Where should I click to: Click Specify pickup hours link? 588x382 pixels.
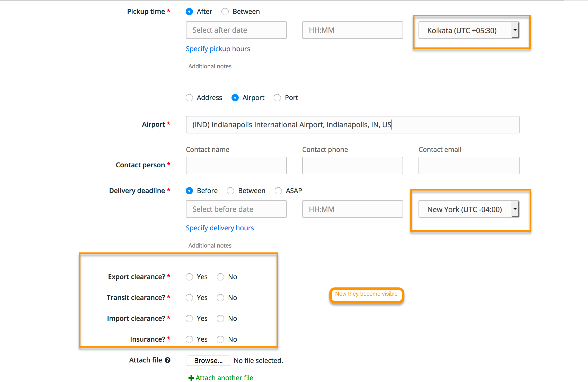point(218,49)
